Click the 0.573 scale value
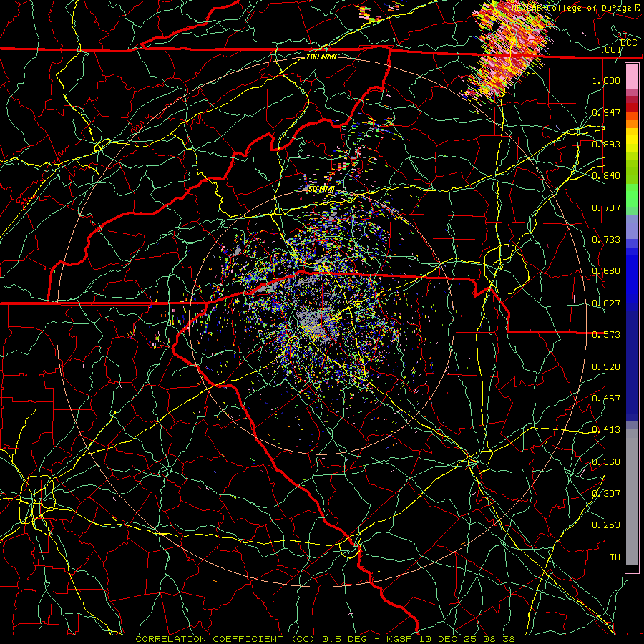The height and width of the screenshot is (644, 644). 606,335
